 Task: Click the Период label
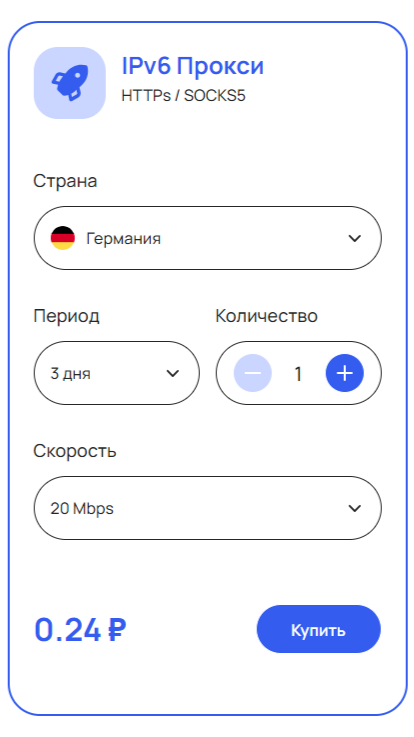click(66, 316)
